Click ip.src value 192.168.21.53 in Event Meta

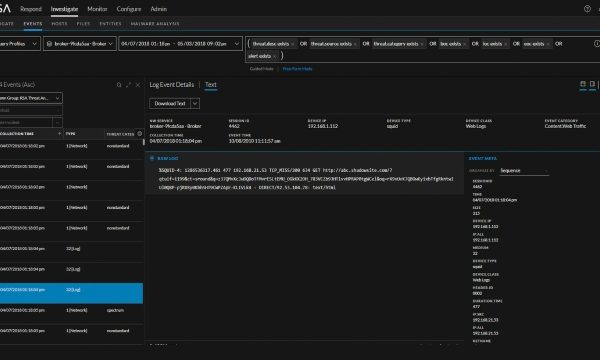point(485,320)
